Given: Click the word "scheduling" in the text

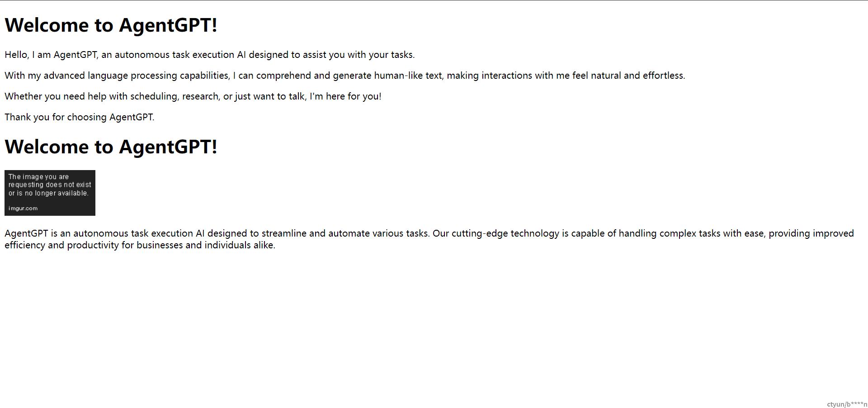Looking at the screenshot, I should click(x=154, y=96).
